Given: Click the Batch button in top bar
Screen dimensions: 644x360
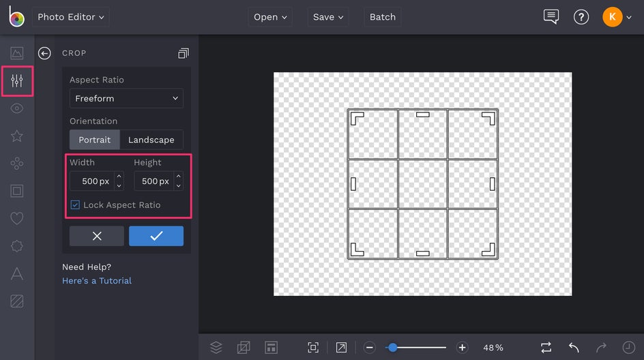Looking at the screenshot, I should (382, 17).
